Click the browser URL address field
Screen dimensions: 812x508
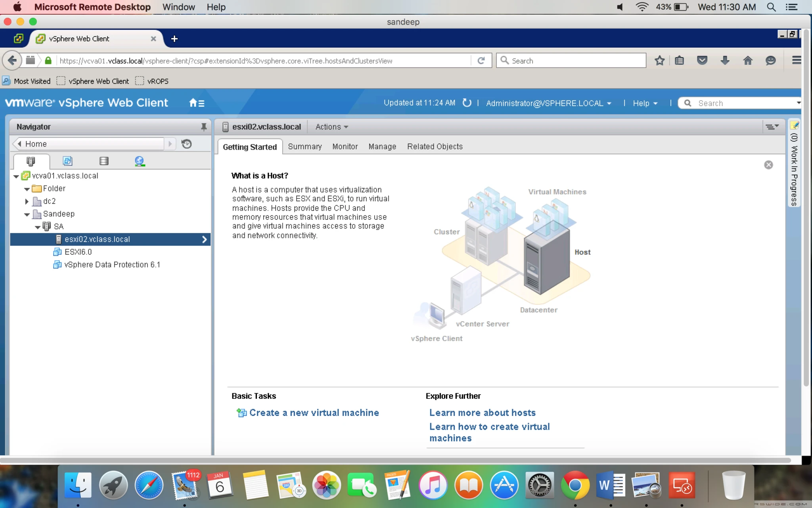pyautogui.click(x=264, y=61)
